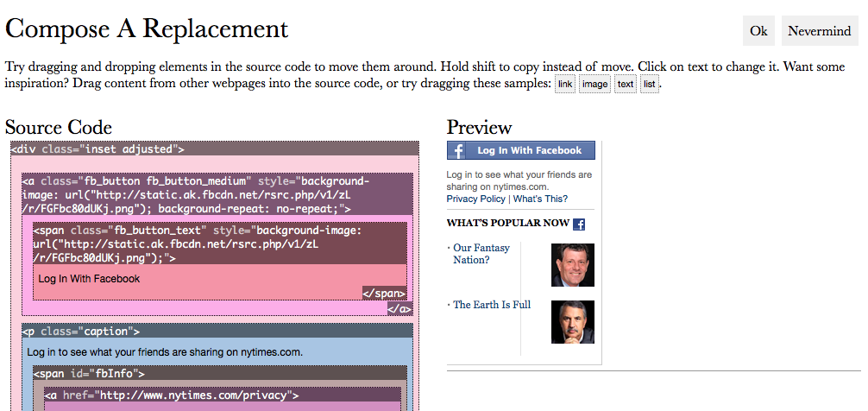Open the Privacy Policy link in preview
Screen dimensions: 868x411
pos(476,199)
